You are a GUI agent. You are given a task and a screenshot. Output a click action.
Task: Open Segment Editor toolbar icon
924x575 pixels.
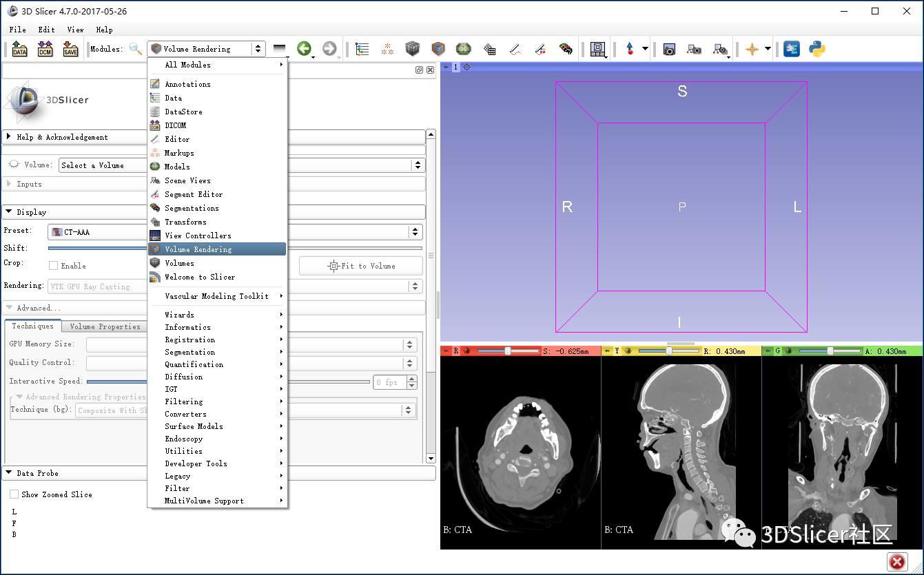click(x=540, y=49)
